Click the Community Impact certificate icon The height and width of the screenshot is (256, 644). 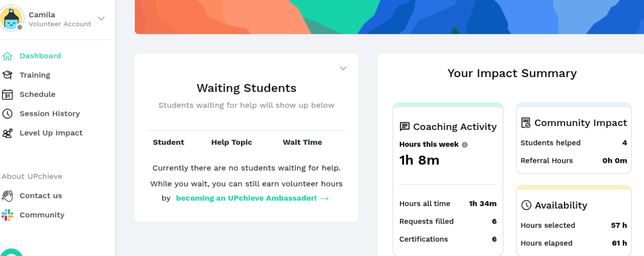(x=526, y=123)
